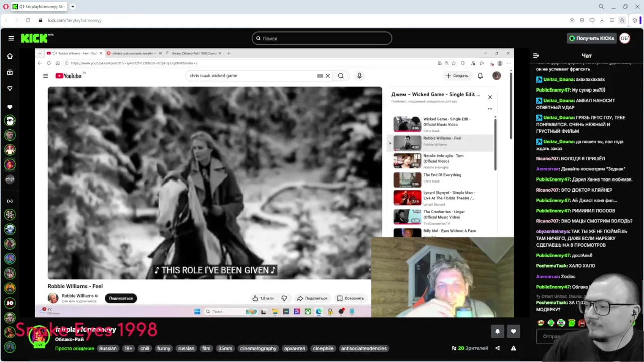
Task: Click Поделиться in streamed YouTube window
Action: coord(312,298)
